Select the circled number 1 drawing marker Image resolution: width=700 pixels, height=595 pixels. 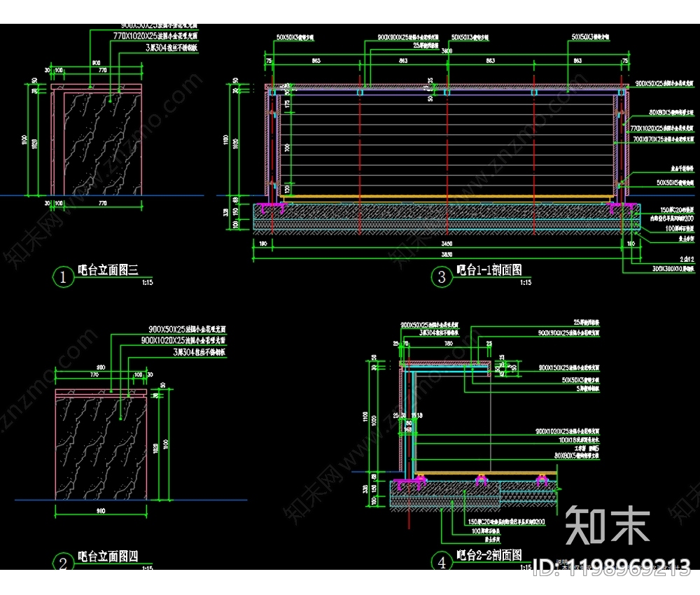tap(63, 277)
